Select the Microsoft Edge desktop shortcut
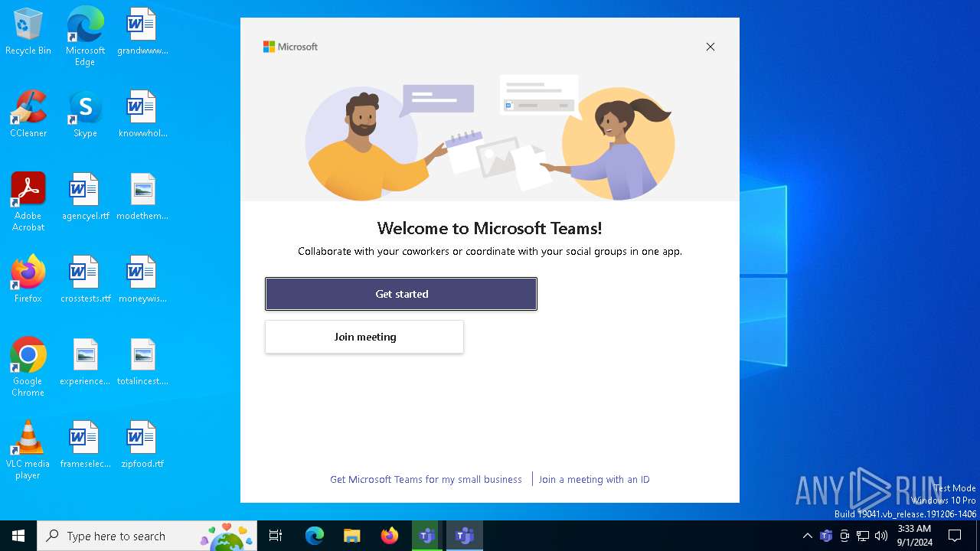The image size is (980, 551). pyautogui.click(x=85, y=37)
